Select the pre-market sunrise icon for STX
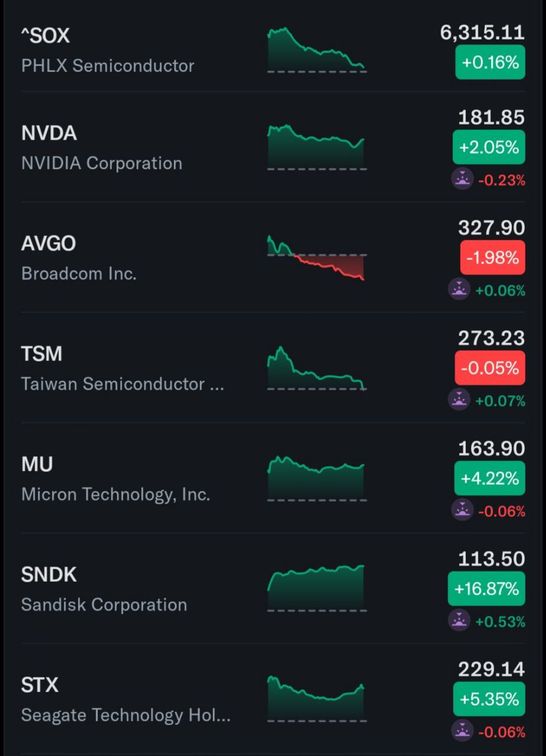Image resolution: width=546 pixels, height=756 pixels. point(462,731)
